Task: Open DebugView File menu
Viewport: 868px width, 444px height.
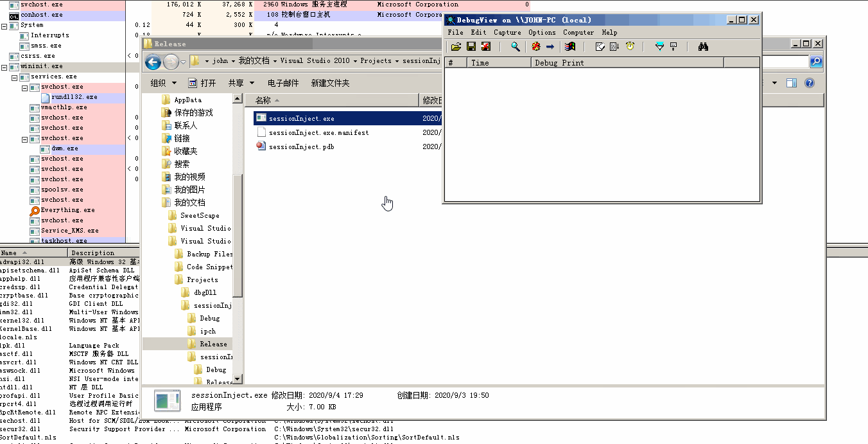Action: click(x=455, y=32)
